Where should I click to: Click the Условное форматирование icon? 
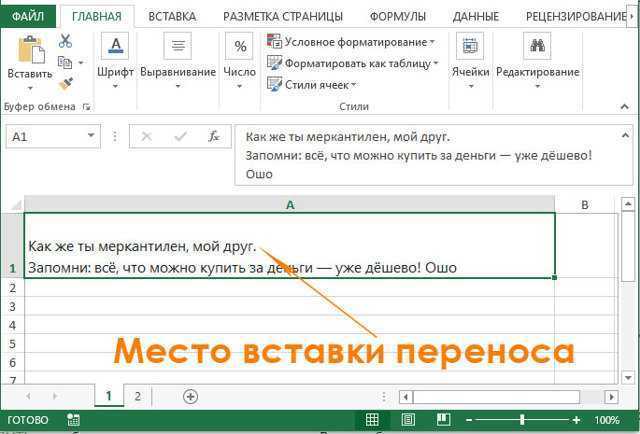(274, 41)
